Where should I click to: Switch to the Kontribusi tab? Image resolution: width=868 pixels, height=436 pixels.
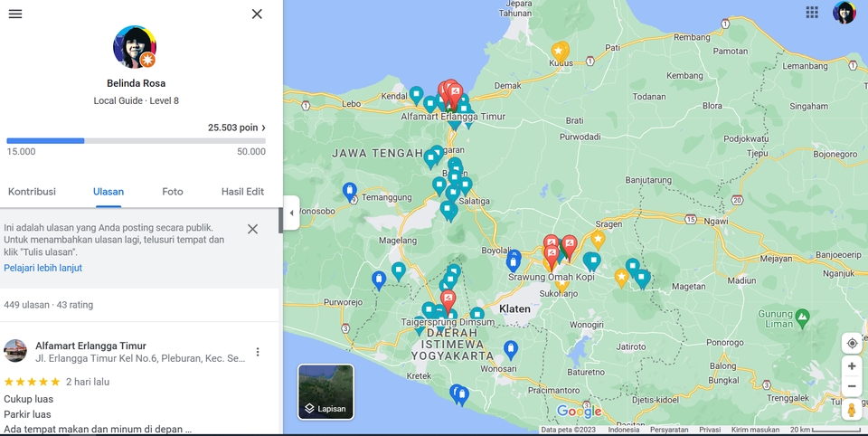click(33, 192)
